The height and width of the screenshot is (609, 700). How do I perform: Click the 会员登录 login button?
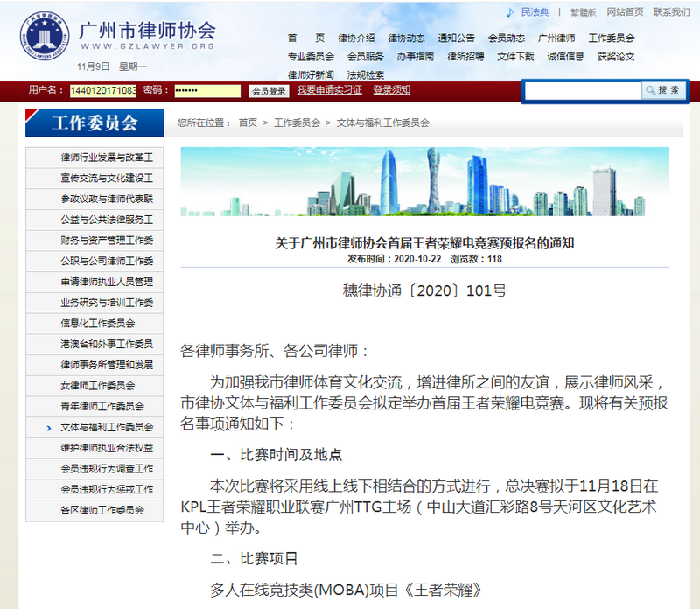(x=269, y=91)
